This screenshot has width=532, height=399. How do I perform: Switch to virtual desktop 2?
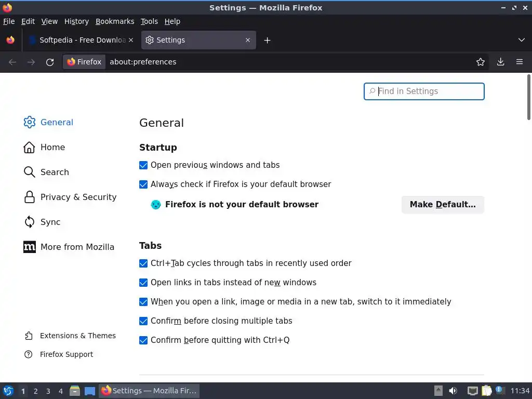tap(36, 391)
